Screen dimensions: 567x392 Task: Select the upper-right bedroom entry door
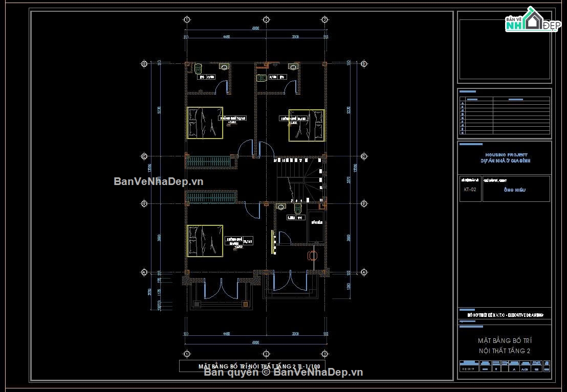pyautogui.click(x=267, y=149)
